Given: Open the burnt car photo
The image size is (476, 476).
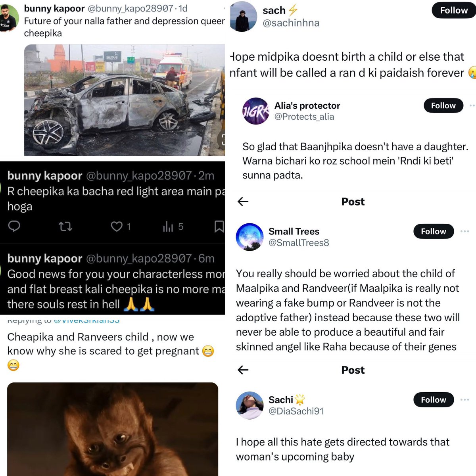Looking at the screenshot, I should coord(125,100).
